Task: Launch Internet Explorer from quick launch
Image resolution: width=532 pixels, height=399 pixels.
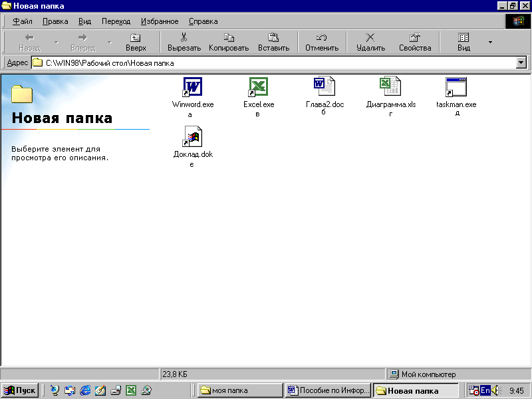Action: [x=85, y=390]
